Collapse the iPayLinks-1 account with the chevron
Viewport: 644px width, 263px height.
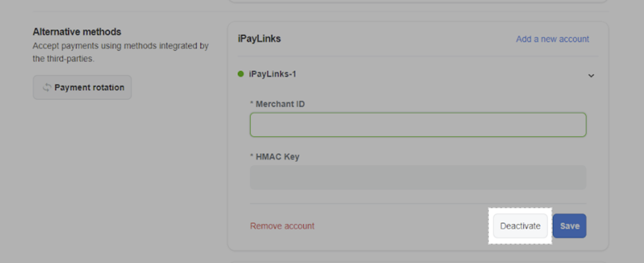591,75
